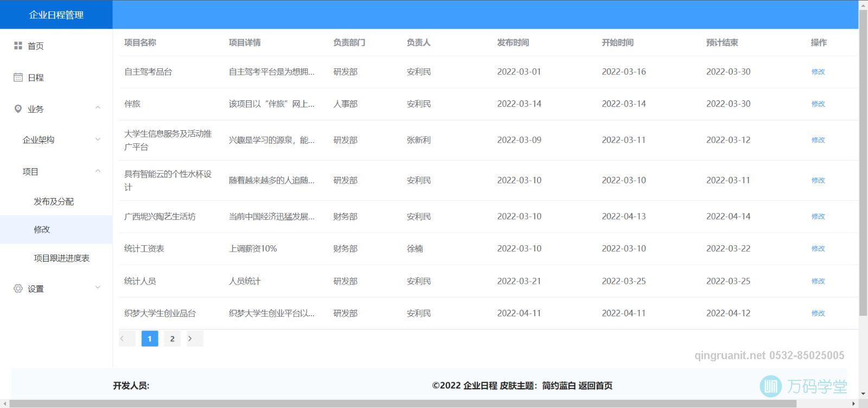Click the 织梦大学生创业品台 project name
Screen dimensions: 868x408
coord(160,313)
